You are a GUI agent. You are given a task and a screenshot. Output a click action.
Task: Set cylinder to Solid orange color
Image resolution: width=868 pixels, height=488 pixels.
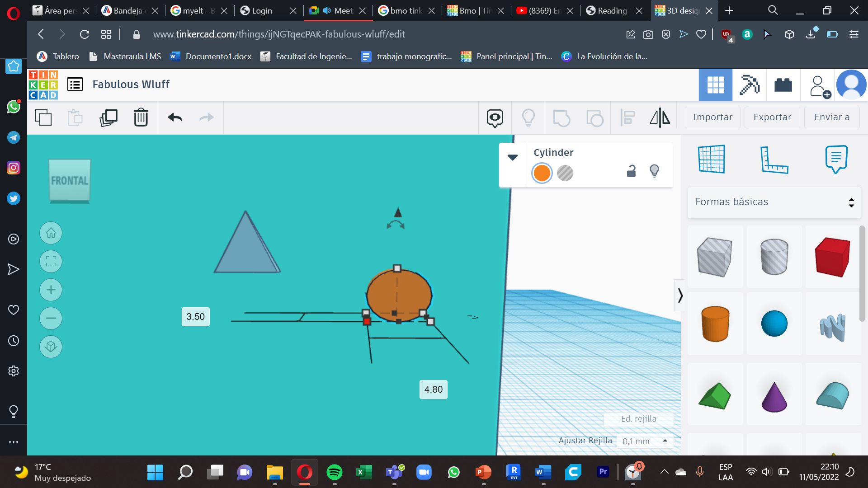pyautogui.click(x=542, y=173)
